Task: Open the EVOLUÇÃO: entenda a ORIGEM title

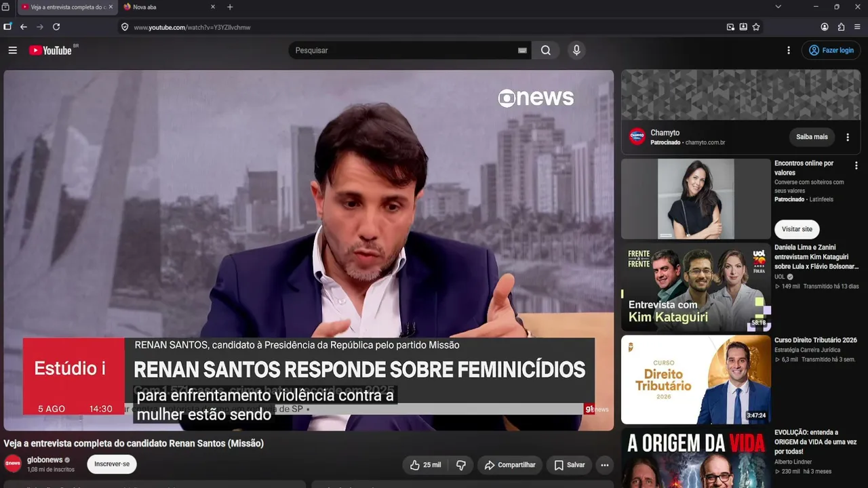Action: pyautogui.click(x=816, y=442)
